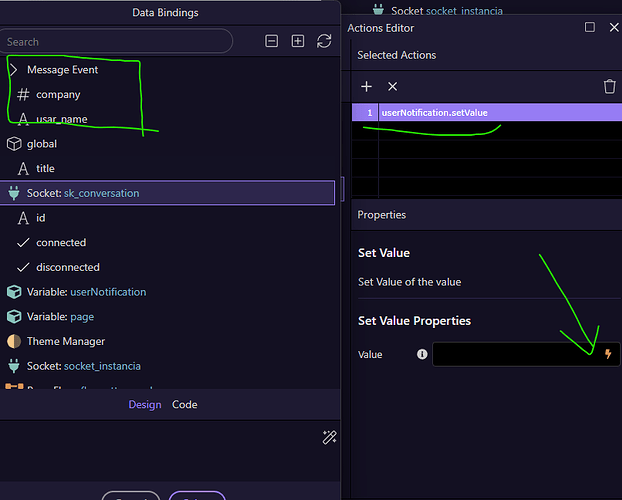Image resolution: width=622 pixels, height=500 pixels.
Task: Click the info icon next to Value
Action: pos(422,354)
